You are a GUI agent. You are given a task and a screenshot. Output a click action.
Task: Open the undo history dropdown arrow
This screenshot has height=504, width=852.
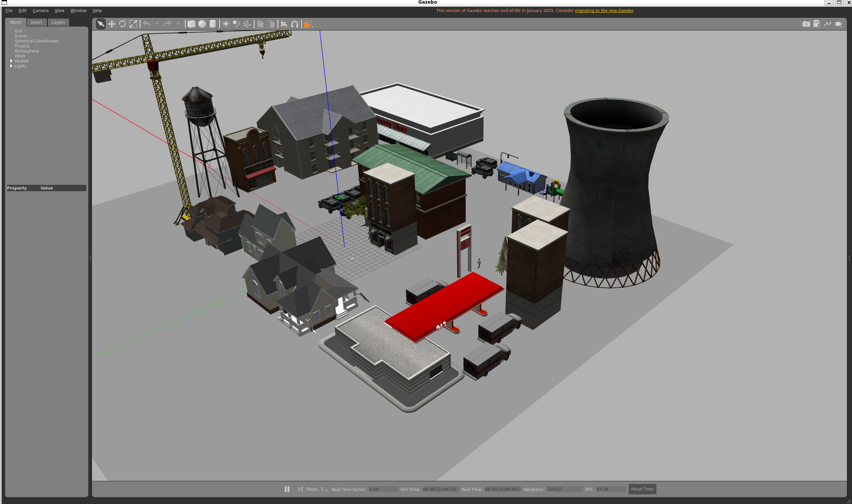click(157, 24)
